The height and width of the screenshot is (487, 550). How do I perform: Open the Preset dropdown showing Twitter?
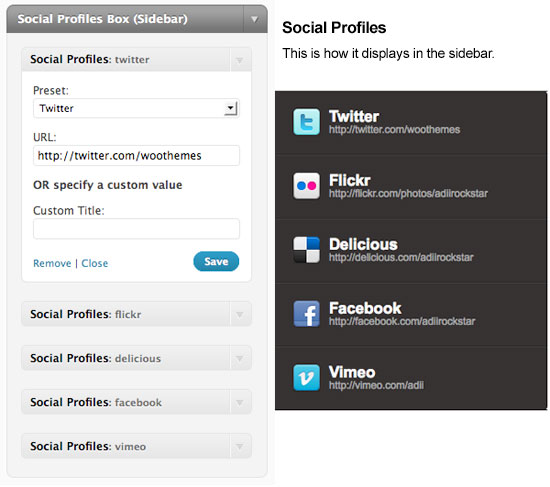[x=136, y=108]
